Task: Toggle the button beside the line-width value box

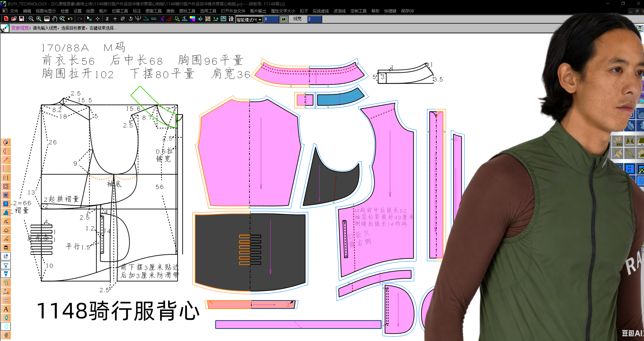Action: click(283, 19)
